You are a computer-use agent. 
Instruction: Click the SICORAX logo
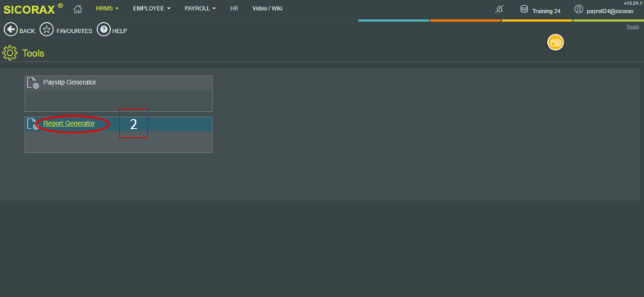pos(33,9)
